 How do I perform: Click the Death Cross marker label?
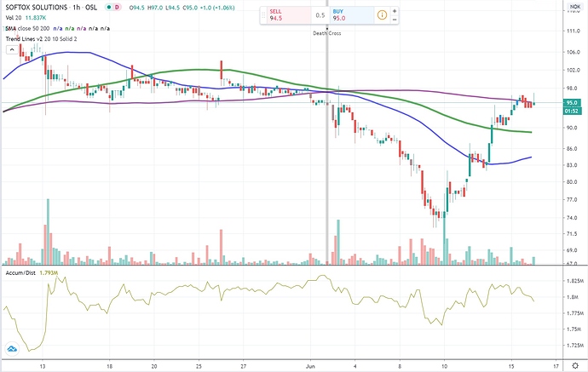tap(327, 33)
